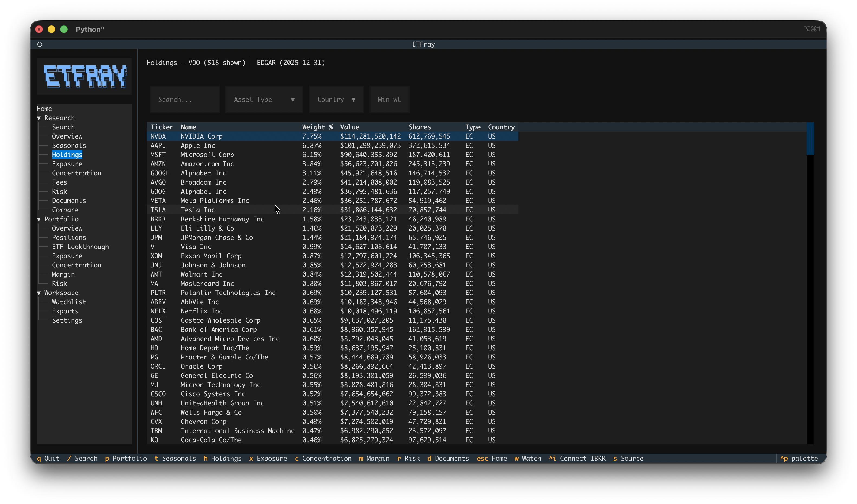Sort by the Value column header
The height and width of the screenshot is (504, 857).
pos(350,127)
